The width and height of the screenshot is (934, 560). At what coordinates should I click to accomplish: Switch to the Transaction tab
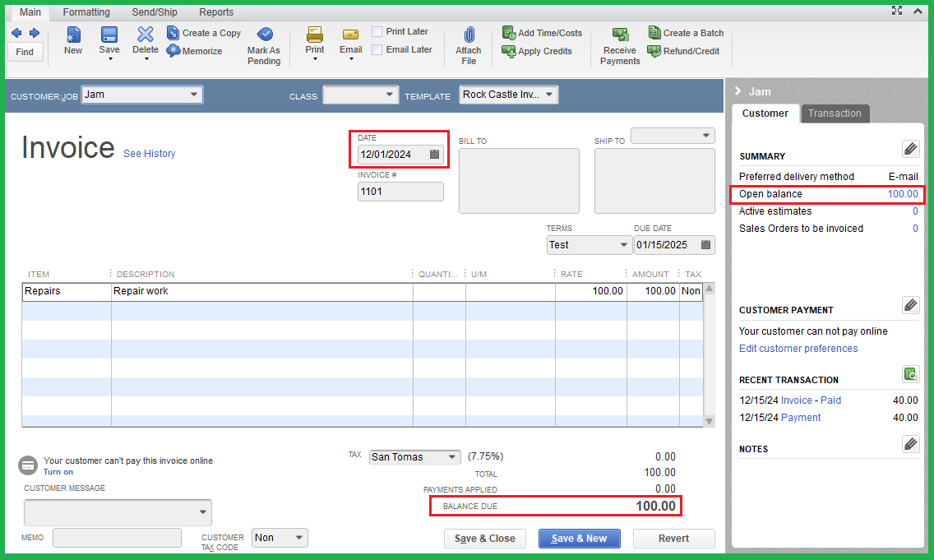[835, 113]
